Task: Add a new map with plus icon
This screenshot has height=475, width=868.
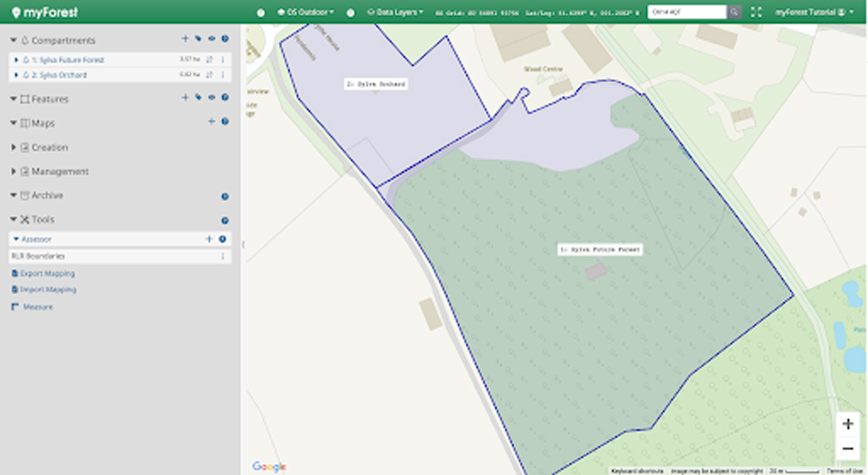Action: pyautogui.click(x=211, y=122)
